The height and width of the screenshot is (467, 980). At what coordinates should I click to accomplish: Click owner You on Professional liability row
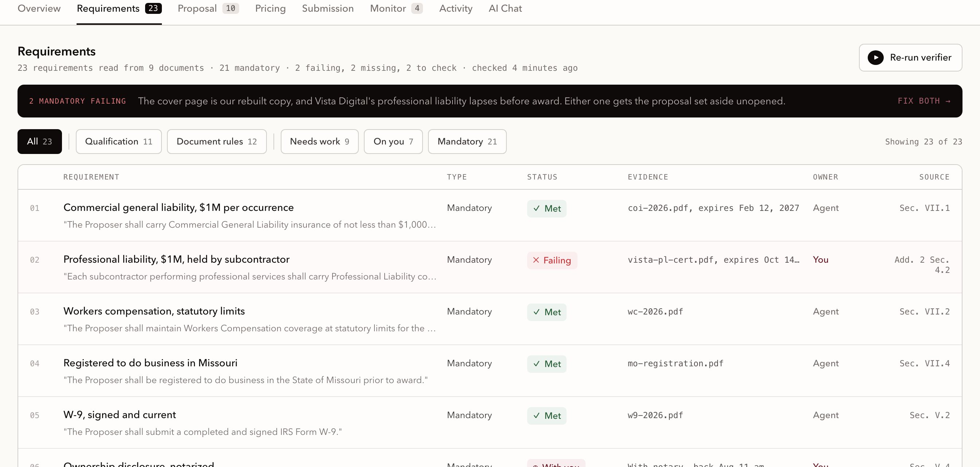(x=821, y=259)
